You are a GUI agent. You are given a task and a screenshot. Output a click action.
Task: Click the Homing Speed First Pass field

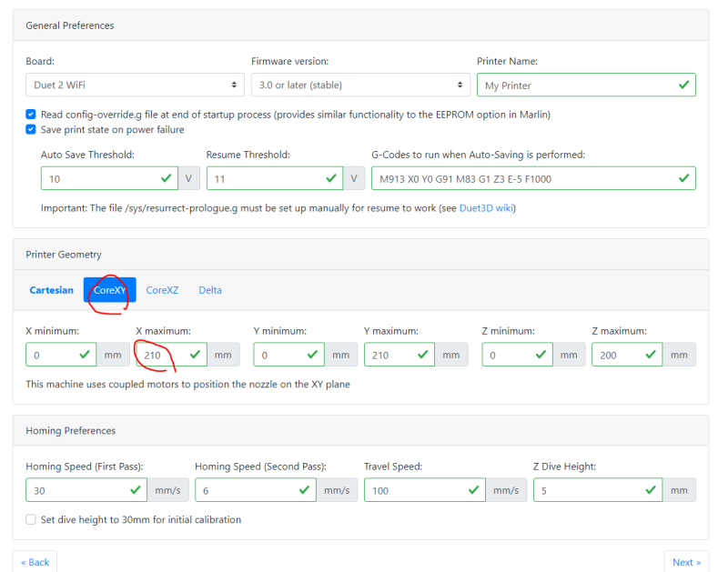[x=86, y=490]
